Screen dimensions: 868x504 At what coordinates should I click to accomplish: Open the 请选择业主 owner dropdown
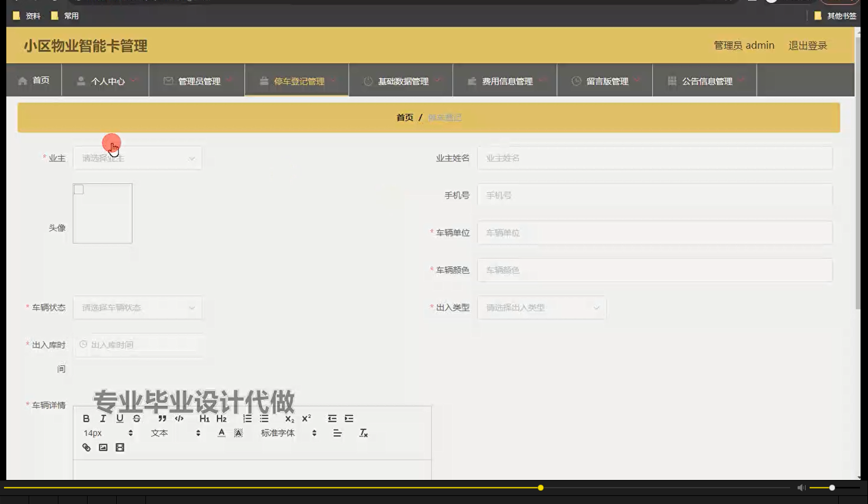click(137, 157)
